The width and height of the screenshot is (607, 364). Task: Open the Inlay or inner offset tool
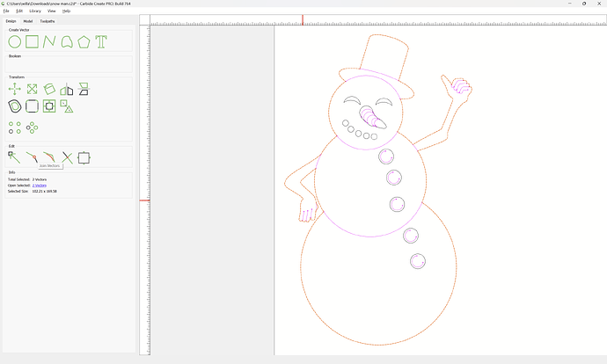49,106
